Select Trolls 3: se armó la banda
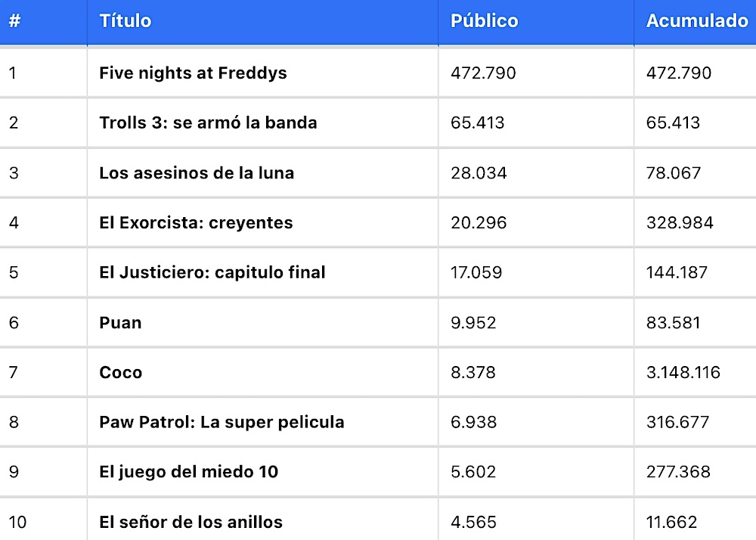This screenshot has width=756, height=540. (x=209, y=123)
